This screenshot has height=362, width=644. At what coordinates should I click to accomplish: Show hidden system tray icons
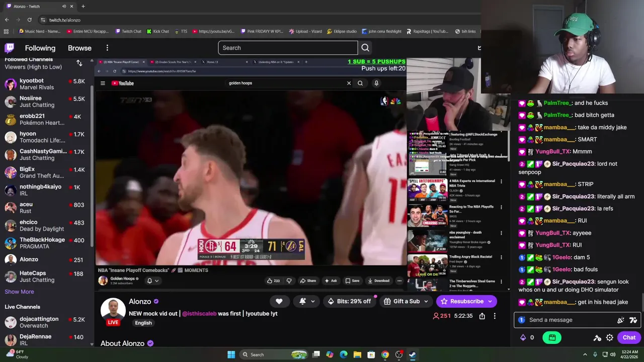click(585, 354)
